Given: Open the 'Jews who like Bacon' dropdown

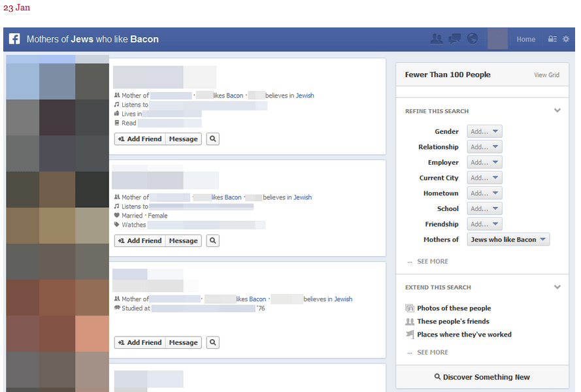Looking at the screenshot, I should click(x=508, y=240).
